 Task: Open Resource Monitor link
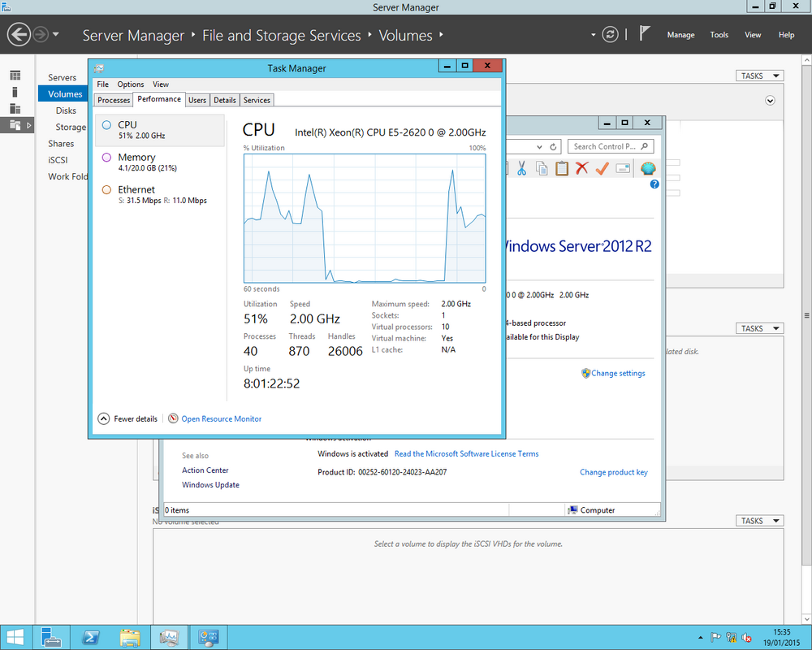pyautogui.click(x=221, y=418)
